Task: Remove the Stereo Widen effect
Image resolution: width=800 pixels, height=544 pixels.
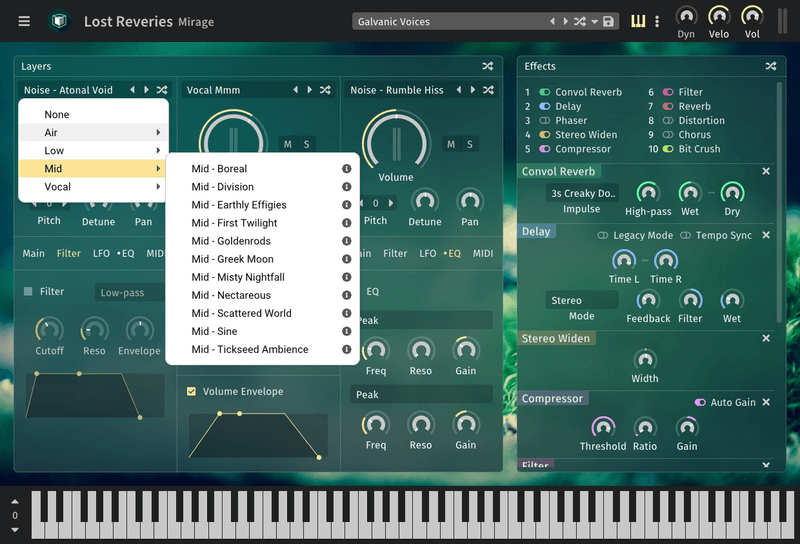Action: (766, 339)
